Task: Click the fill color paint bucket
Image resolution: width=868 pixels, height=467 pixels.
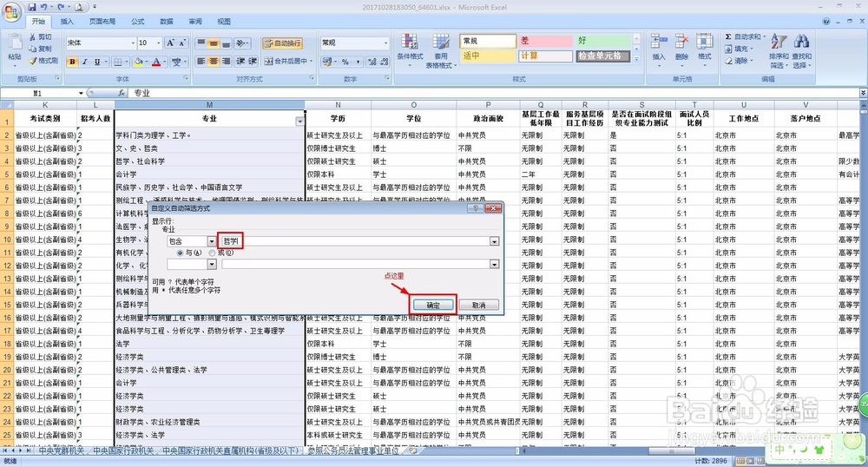Action: (138, 62)
